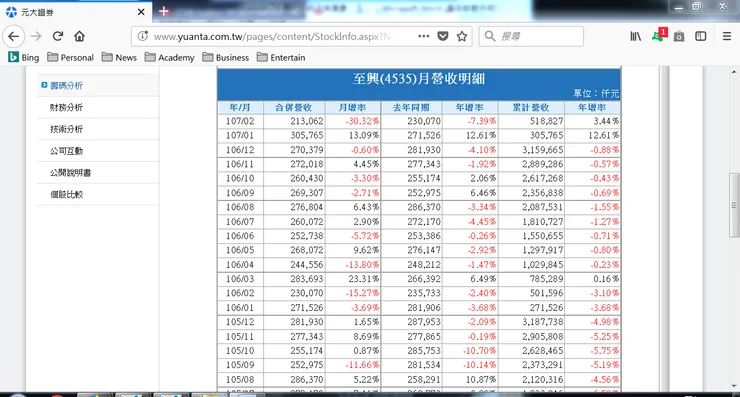The width and height of the screenshot is (740, 397).
Task: Open the Personal bookmarks folder
Action: pos(70,58)
